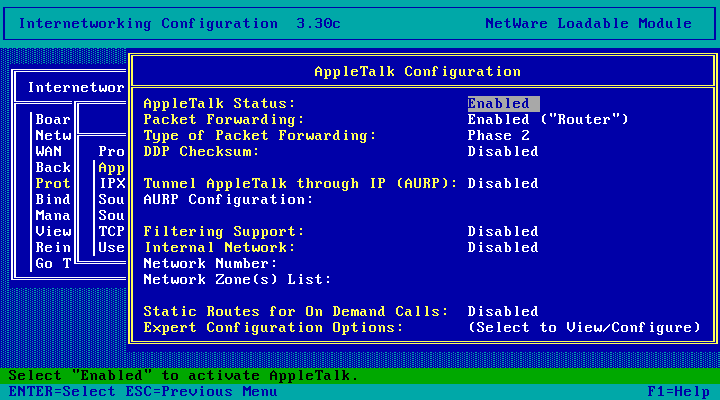Select the Back menu entry
Screen dimensions: 720x400
tap(53, 168)
